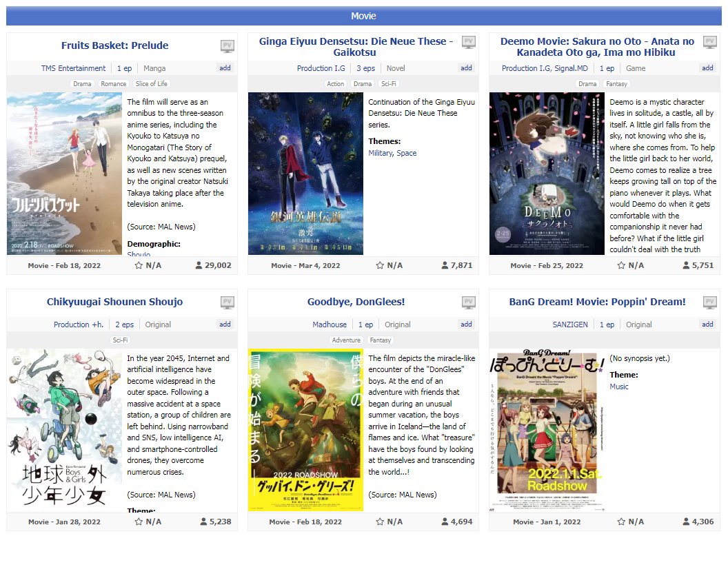Add Chikyuugai Shounen Shoujo to my list
The height and width of the screenshot is (587, 728).
coord(225,324)
